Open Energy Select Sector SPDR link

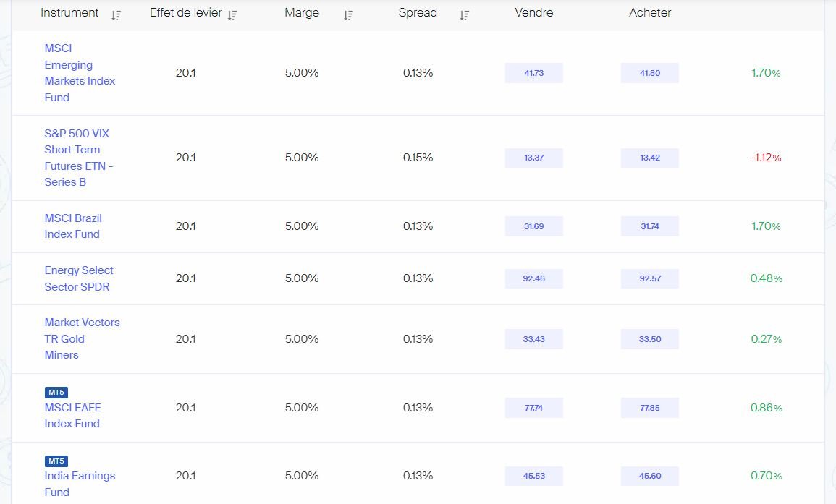79,278
